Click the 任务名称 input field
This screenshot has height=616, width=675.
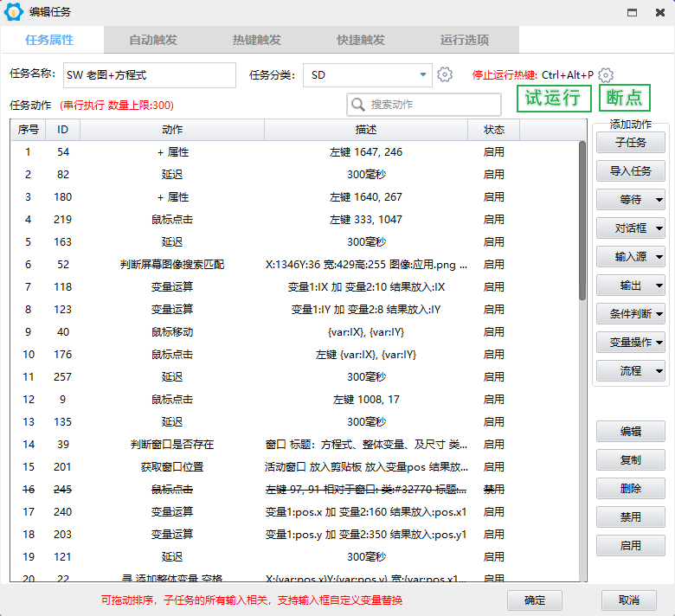coord(149,75)
